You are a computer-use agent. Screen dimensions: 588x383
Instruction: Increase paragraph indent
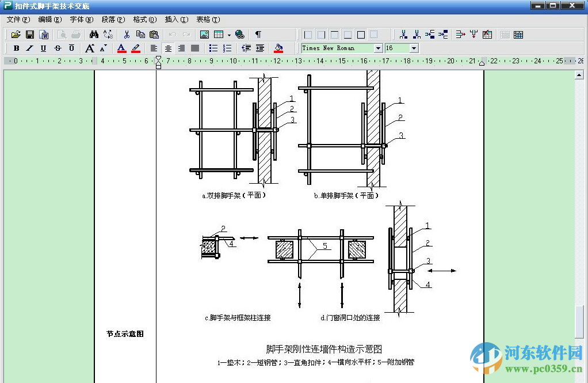260,48
